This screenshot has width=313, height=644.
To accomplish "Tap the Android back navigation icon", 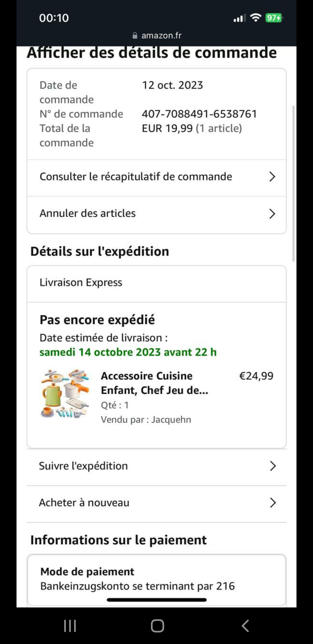I will [245, 626].
